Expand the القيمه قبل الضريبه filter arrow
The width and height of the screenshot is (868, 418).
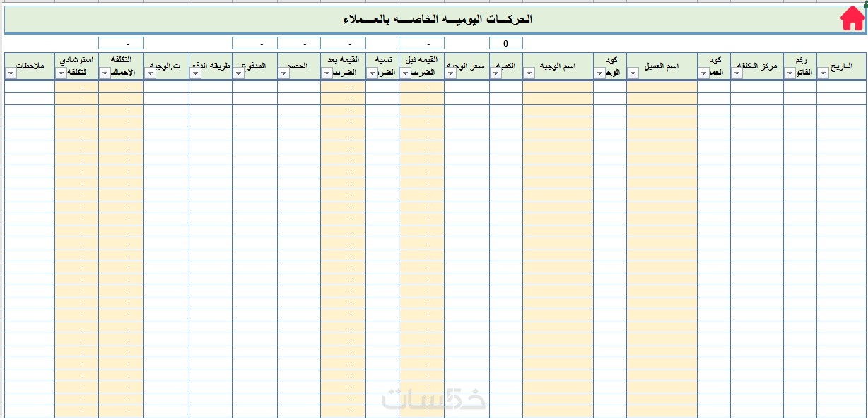click(x=405, y=73)
